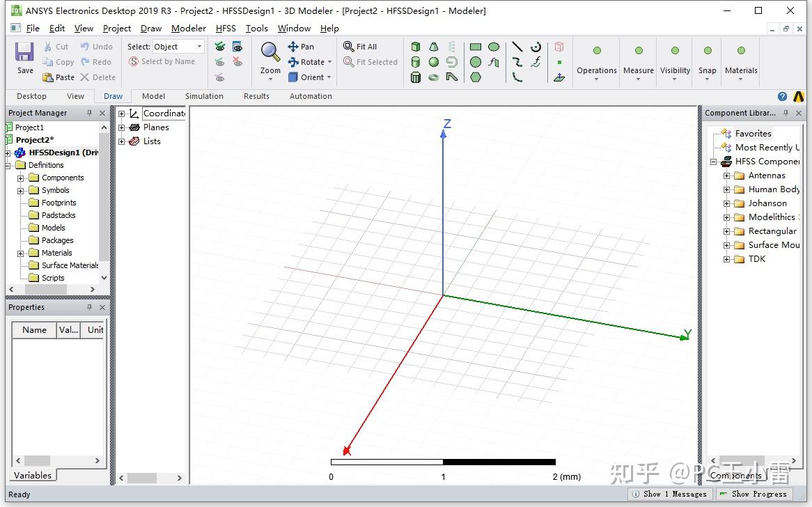Viewport: 812px width, 507px height.
Task: Select the sphere creation tool
Action: [433, 62]
